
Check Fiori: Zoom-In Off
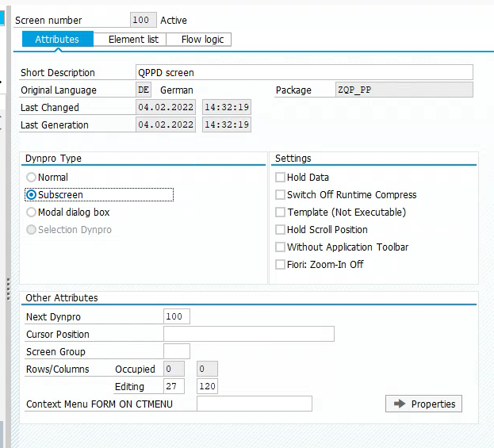point(280,265)
